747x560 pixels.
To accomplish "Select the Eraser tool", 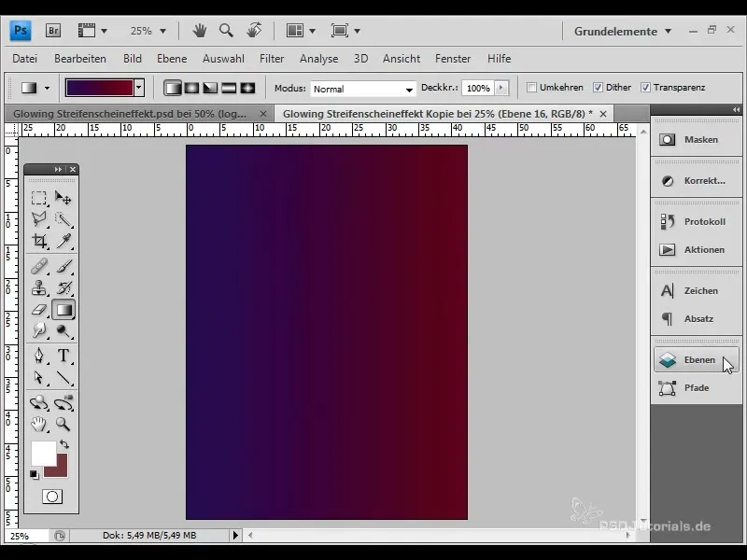I will 39,310.
